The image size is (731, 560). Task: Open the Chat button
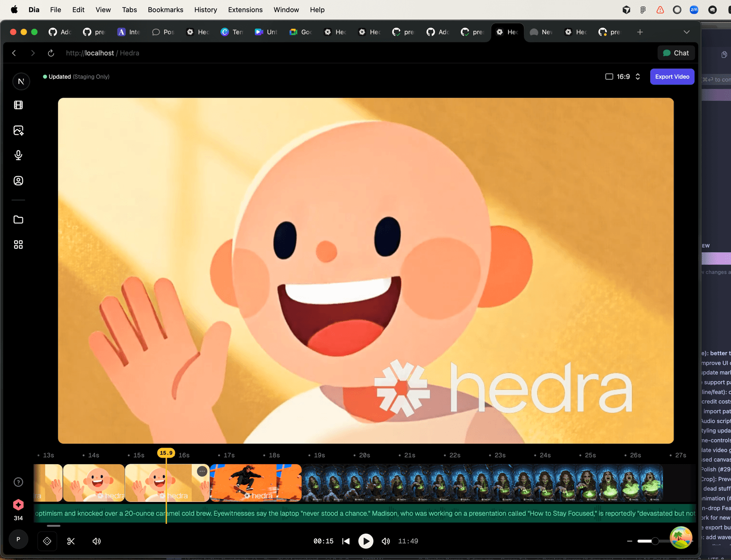(676, 53)
